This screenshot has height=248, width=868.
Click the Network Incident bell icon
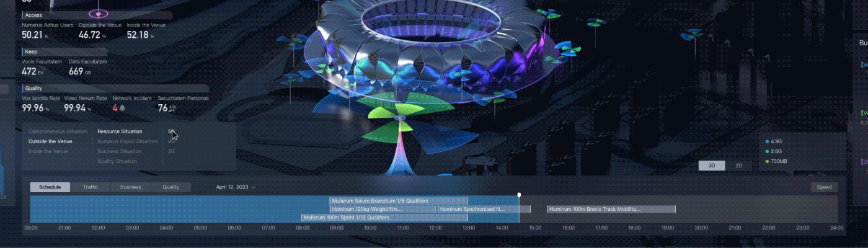tap(123, 108)
